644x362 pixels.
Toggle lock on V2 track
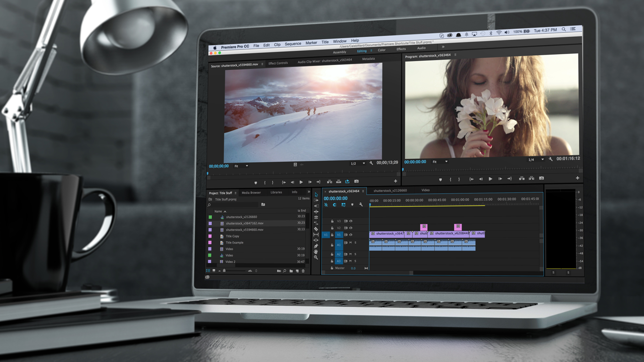332,228
